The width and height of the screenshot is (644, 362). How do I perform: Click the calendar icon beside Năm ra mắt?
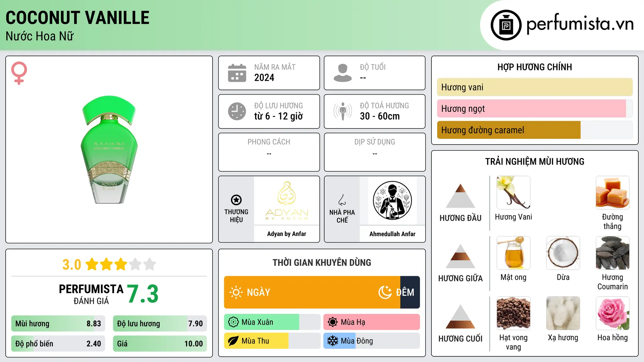(237, 73)
